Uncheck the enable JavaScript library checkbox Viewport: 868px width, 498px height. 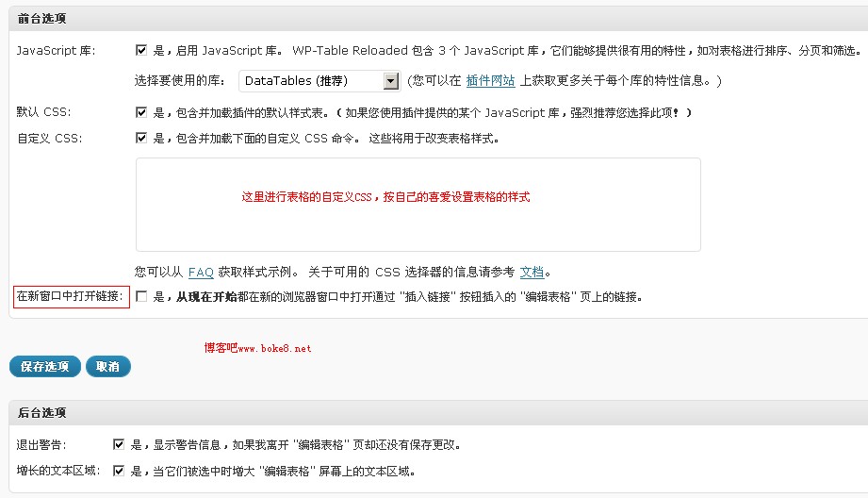click(141, 51)
